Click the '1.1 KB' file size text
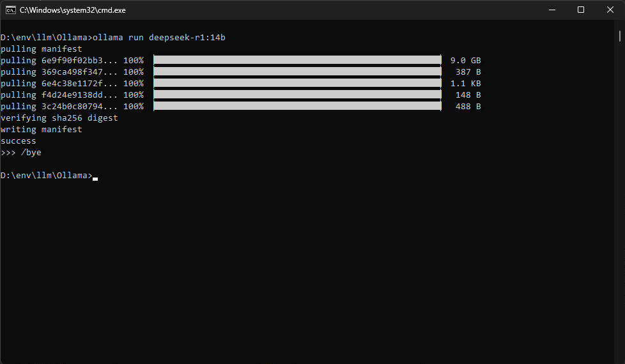Viewport: 625px width, 364px height. [x=465, y=84]
